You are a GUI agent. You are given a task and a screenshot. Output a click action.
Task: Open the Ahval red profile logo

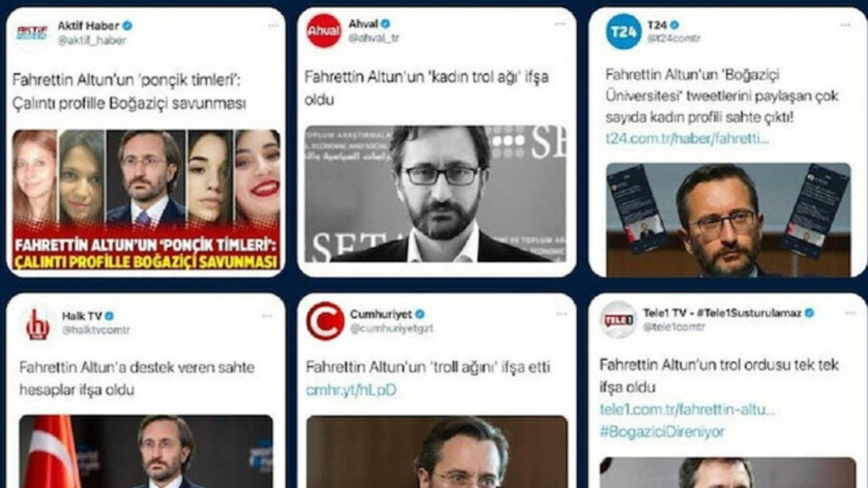(323, 31)
